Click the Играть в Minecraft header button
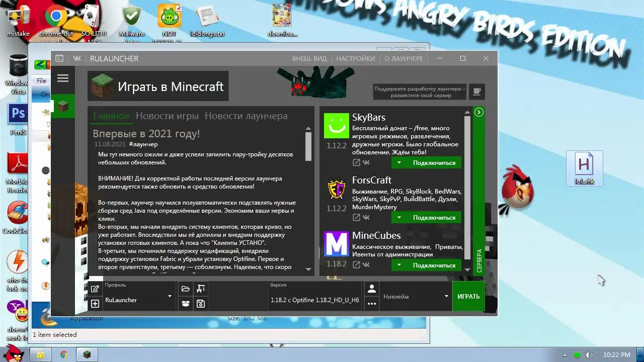This screenshot has height=362, width=644. (x=158, y=86)
